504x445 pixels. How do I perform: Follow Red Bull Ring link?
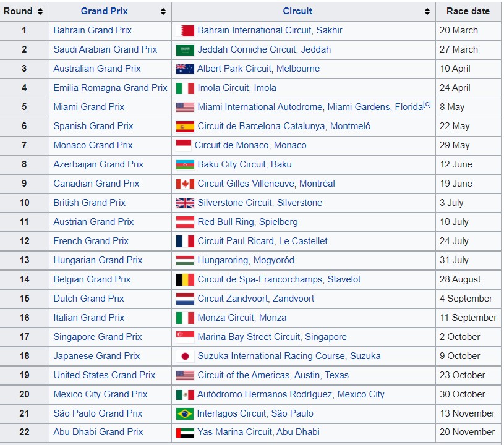(x=226, y=222)
